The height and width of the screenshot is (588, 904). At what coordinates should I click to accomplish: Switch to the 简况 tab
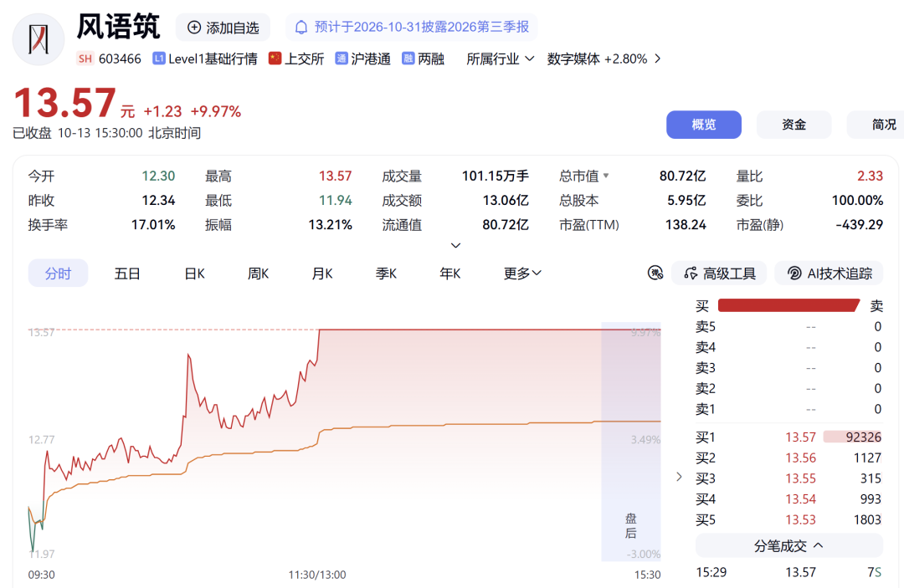(876, 125)
